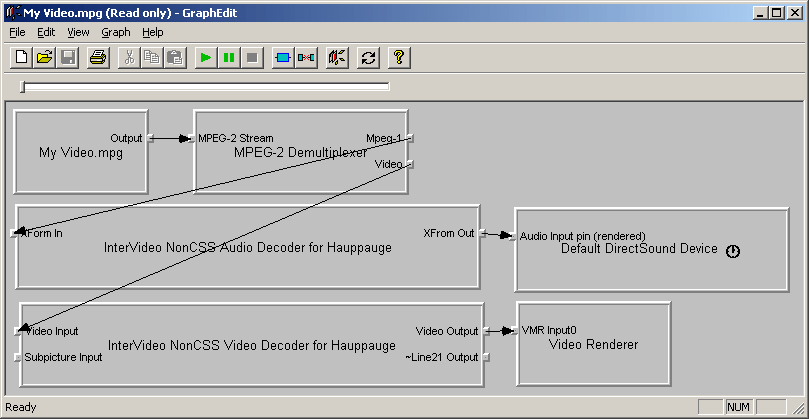Open a graph file with folder icon
The image size is (809, 419).
coord(45,57)
